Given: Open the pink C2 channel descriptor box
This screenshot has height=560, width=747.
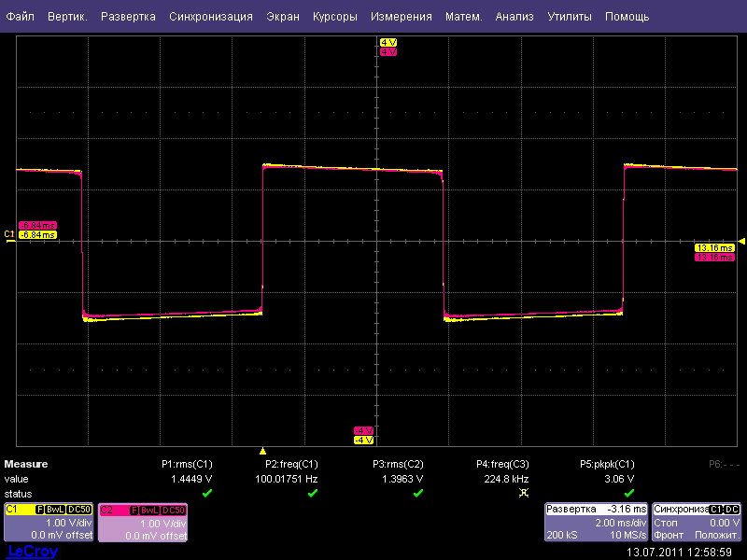Looking at the screenshot, I should click(x=142, y=523).
